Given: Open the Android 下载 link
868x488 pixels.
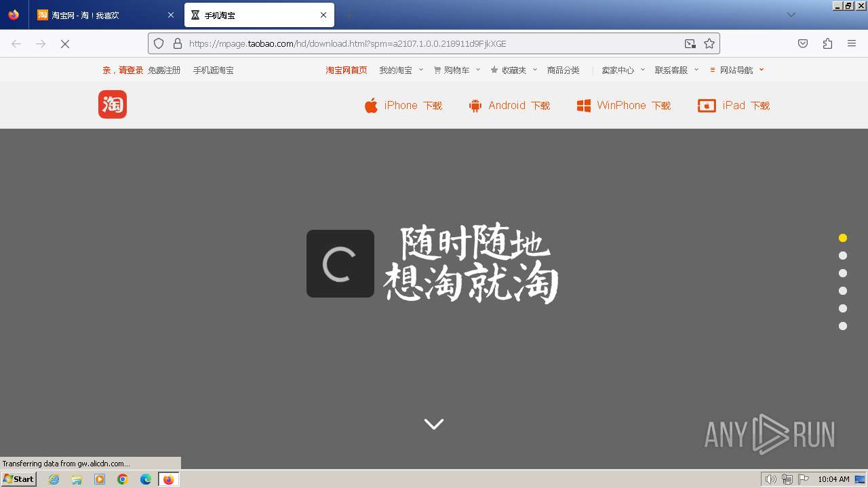Looking at the screenshot, I should pos(519,106).
